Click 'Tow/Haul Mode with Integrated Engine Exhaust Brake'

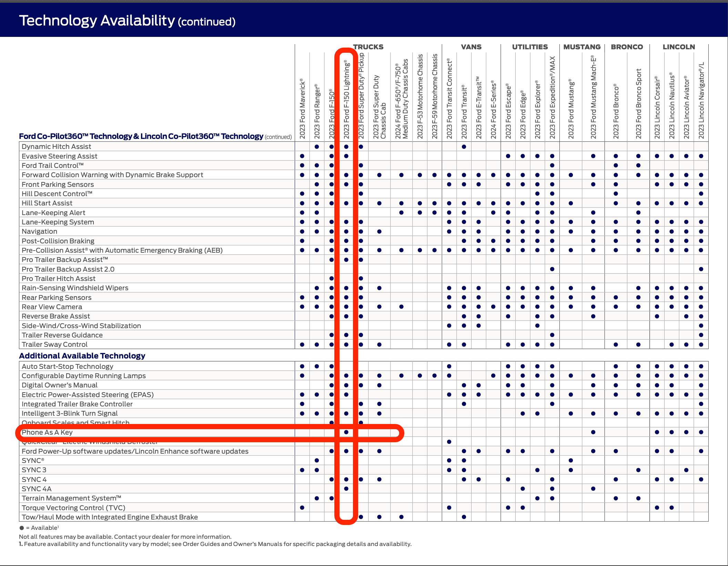[x=110, y=517]
